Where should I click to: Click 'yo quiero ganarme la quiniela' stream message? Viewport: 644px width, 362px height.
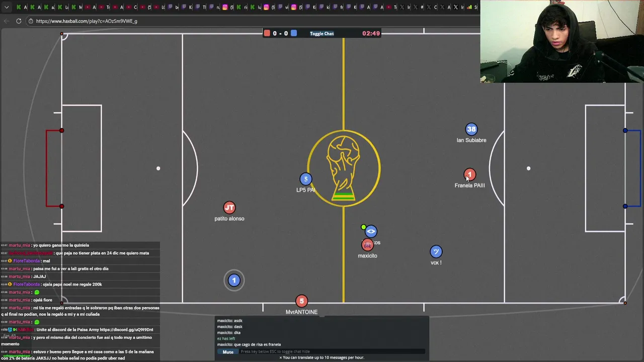pos(60,245)
